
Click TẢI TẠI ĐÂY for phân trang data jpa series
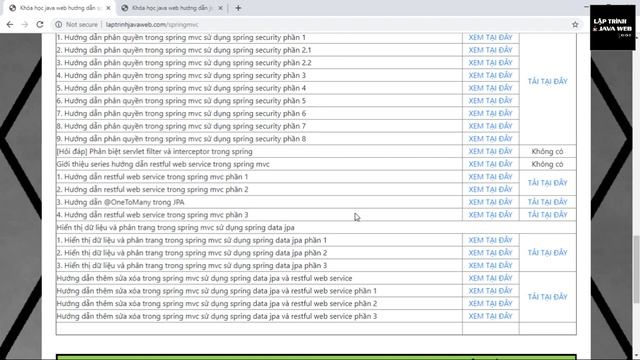(547, 252)
